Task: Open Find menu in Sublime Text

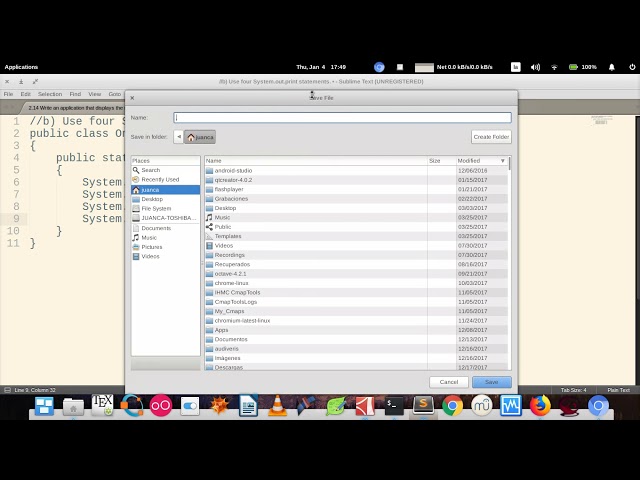Action: (x=75, y=94)
